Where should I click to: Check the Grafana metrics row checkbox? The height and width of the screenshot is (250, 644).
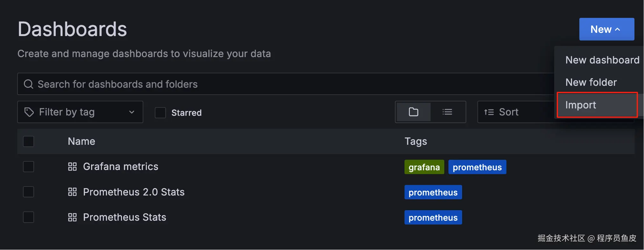tap(29, 166)
